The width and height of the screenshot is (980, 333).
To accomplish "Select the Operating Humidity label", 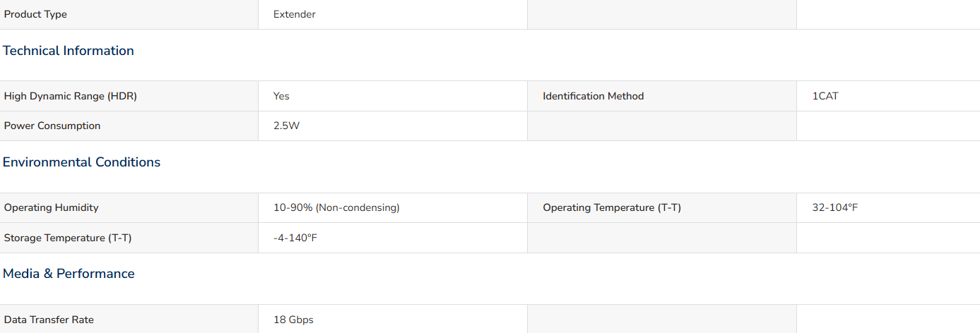I will pos(52,207).
